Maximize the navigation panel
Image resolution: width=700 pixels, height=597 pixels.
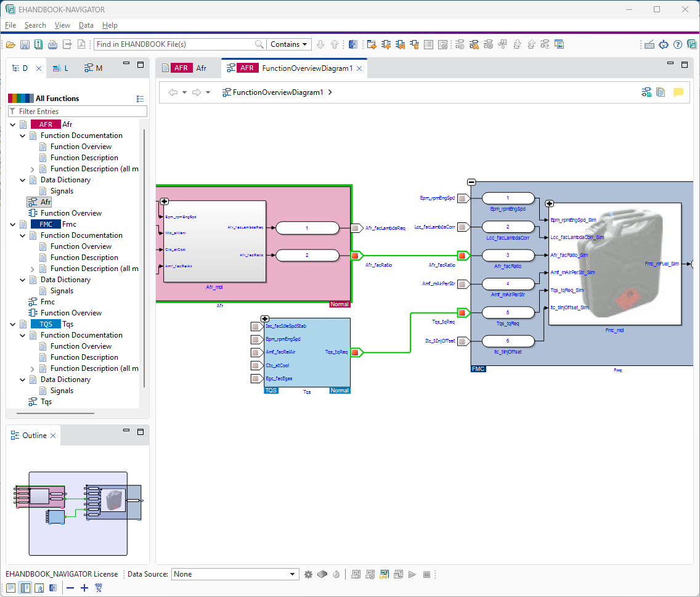point(140,65)
